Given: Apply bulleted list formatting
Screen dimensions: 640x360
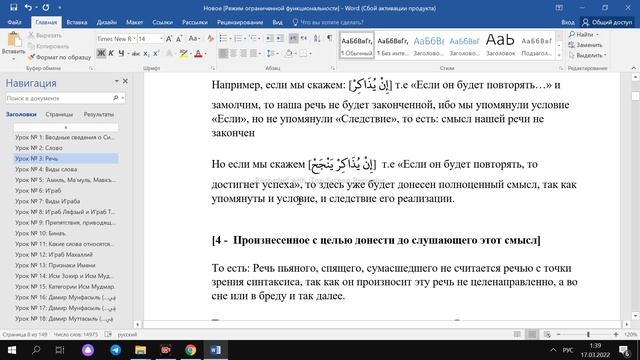Looking at the screenshot, I should pos(223,38).
